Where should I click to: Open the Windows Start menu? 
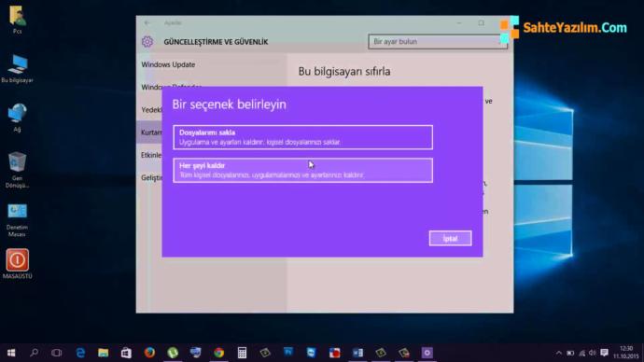click(11, 353)
